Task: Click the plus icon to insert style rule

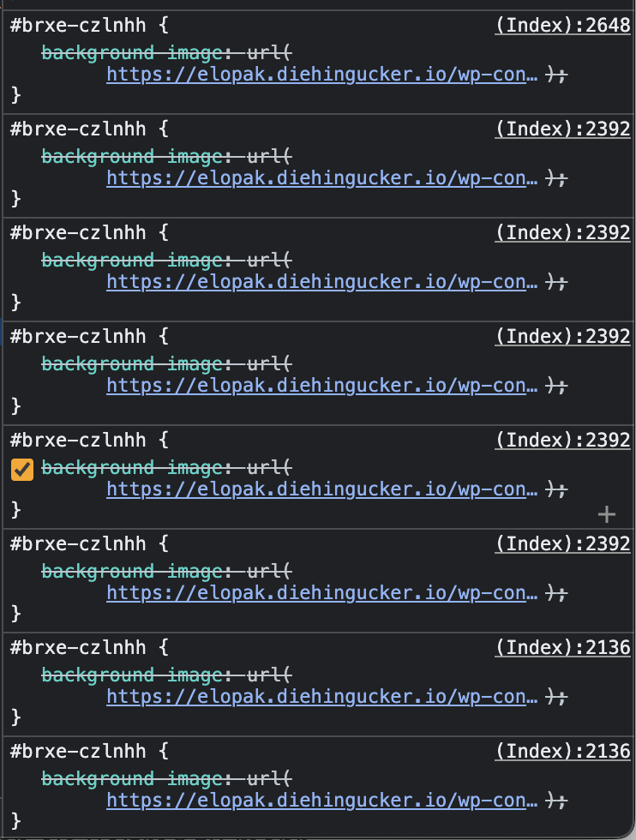Action: pos(606,515)
